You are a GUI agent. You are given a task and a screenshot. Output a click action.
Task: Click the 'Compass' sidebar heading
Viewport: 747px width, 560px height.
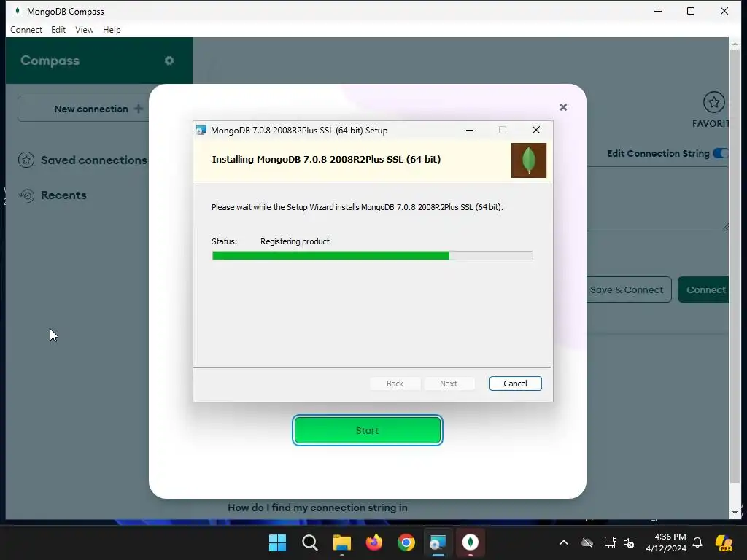tap(50, 61)
